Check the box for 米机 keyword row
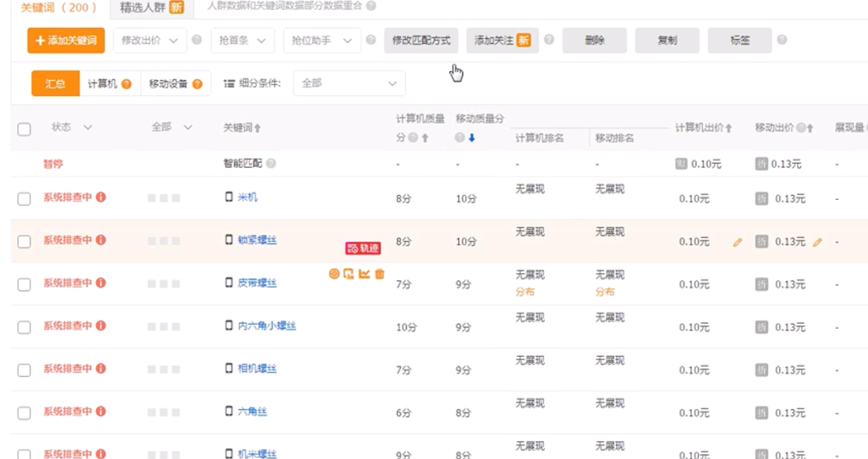The image size is (868, 459). 24,199
